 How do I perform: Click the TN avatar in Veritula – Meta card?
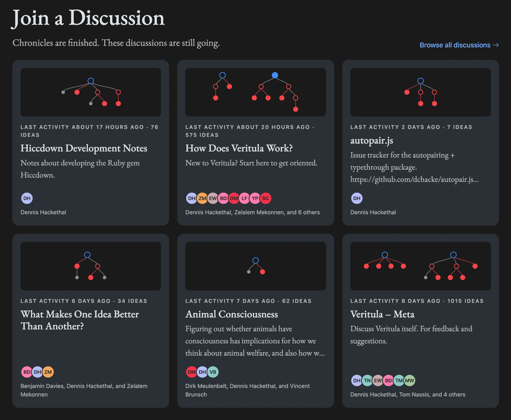pos(367,380)
